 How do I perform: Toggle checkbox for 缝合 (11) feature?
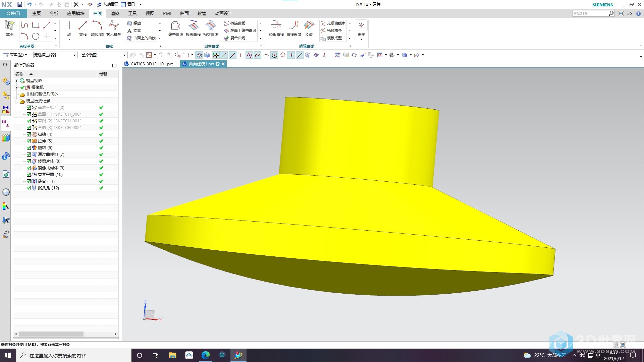pos(29,181)
